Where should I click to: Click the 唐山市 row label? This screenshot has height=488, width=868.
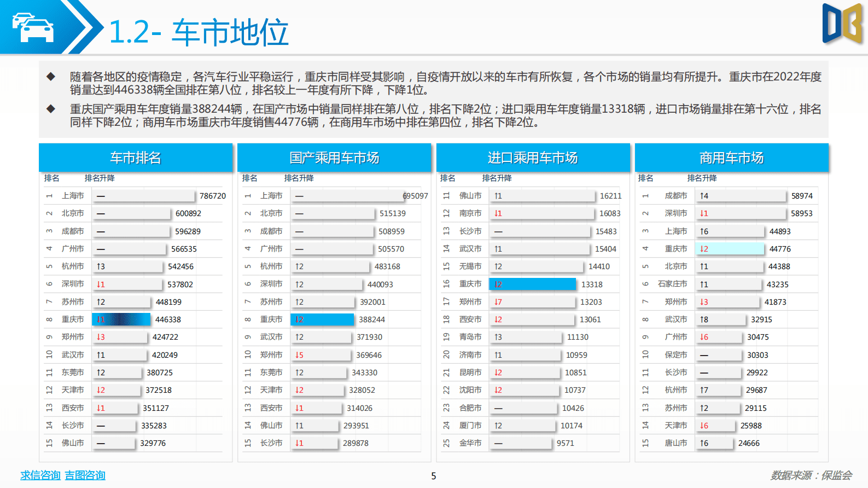pyautogui.click(x=676, y=443)
